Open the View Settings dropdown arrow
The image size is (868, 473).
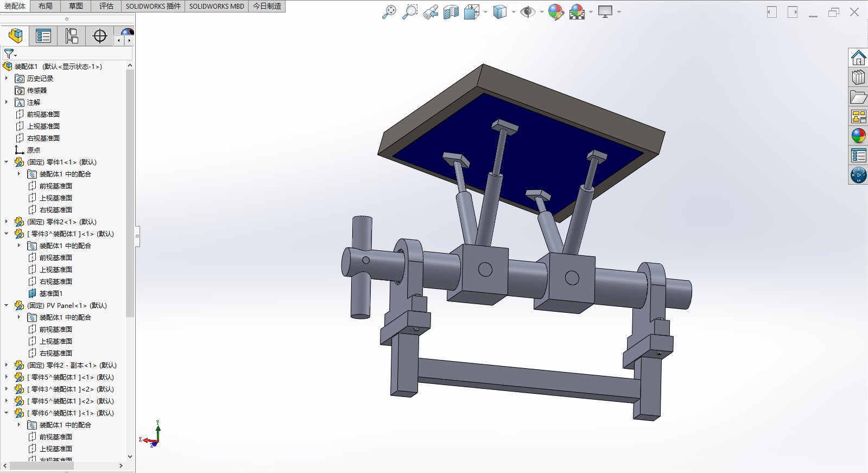pos(619,12)
